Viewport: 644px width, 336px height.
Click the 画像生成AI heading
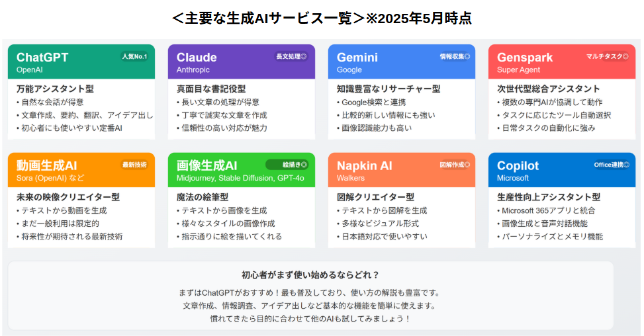(207, 166)
